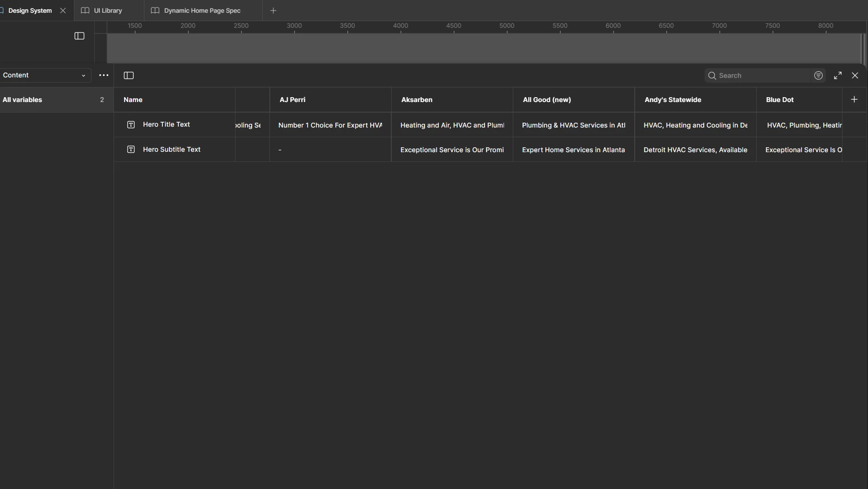Edit Andy's Statewide 'Detroit HVAC Services' value
Screen dimensions: 868x489
[695, 150]
